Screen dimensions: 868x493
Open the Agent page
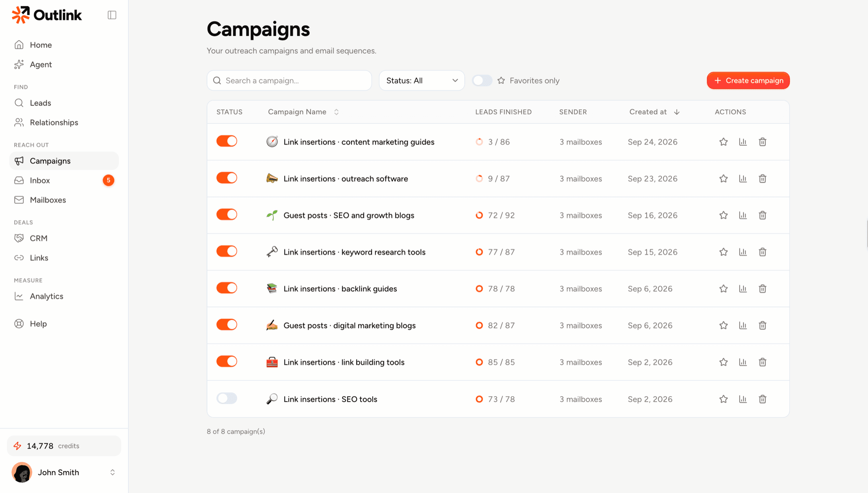click(x=64, y=65)
